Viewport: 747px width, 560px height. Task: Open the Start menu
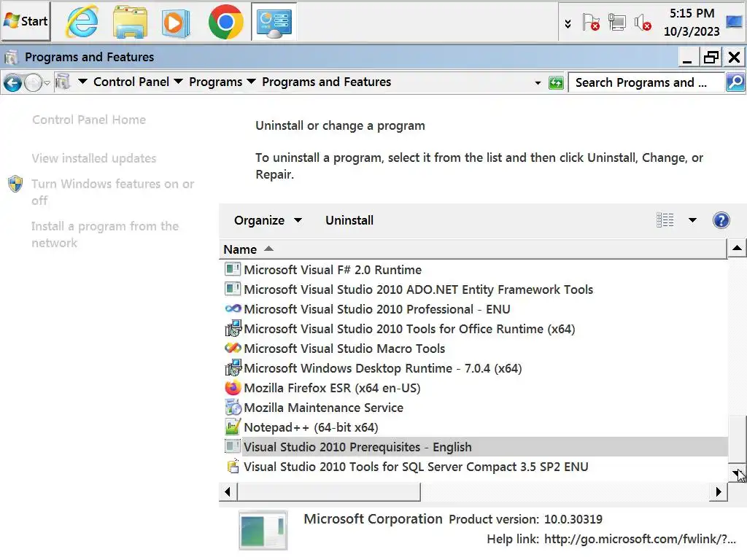pyautogui.click(x=26, y=21)
